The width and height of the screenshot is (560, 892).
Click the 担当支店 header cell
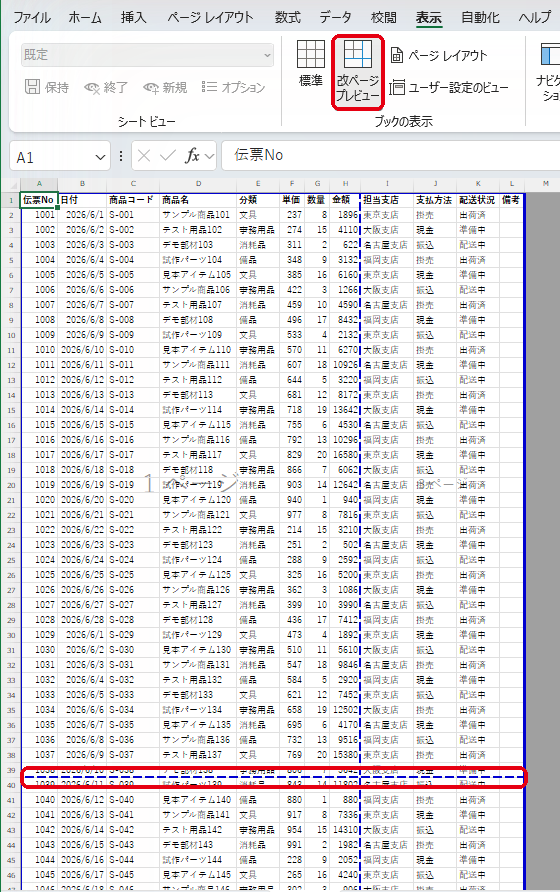(x=387, y=200)
